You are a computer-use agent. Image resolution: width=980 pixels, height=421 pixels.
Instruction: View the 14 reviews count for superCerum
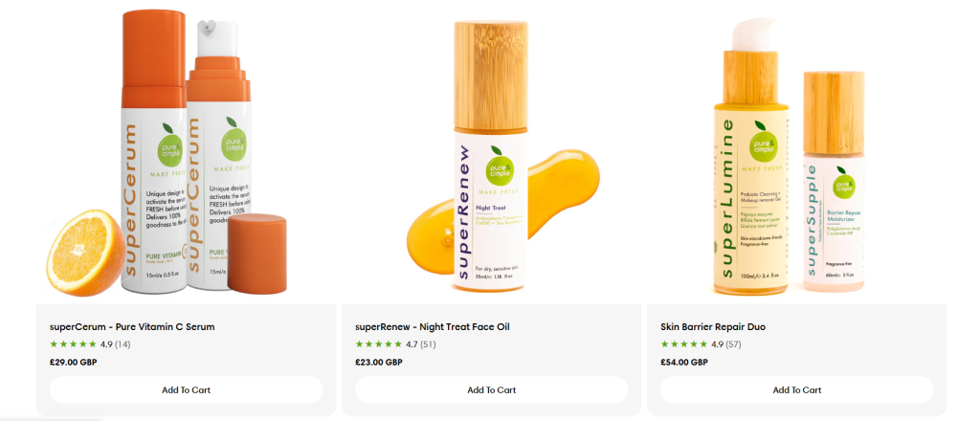[x=122, y=344]
